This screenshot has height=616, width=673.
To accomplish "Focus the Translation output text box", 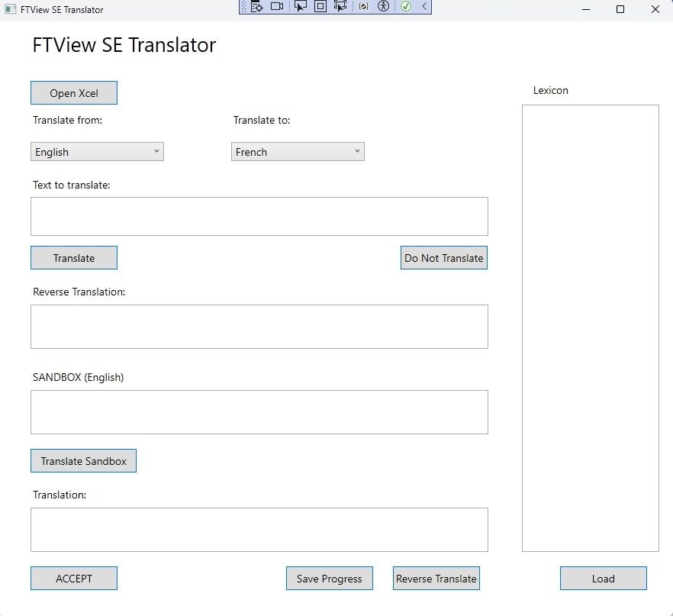I will 259,530.
